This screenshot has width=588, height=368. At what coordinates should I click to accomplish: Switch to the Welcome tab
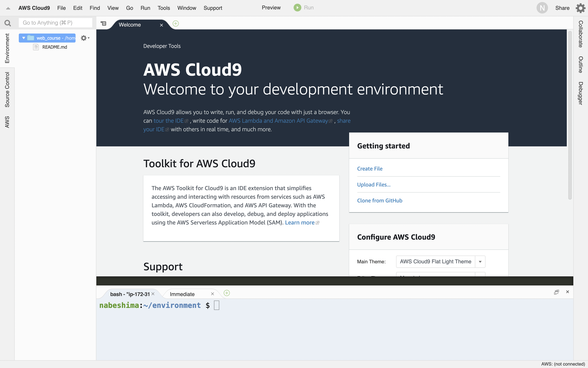[x=130, y=25]
